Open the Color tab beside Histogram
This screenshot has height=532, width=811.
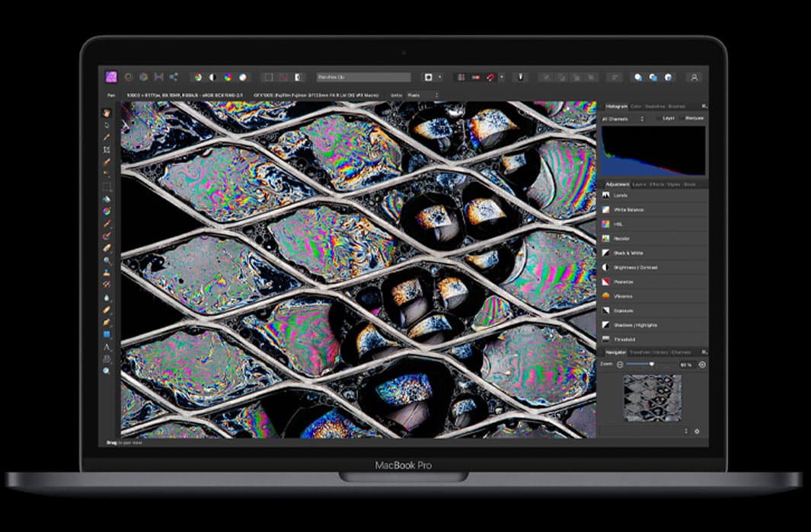coord(637,107)
